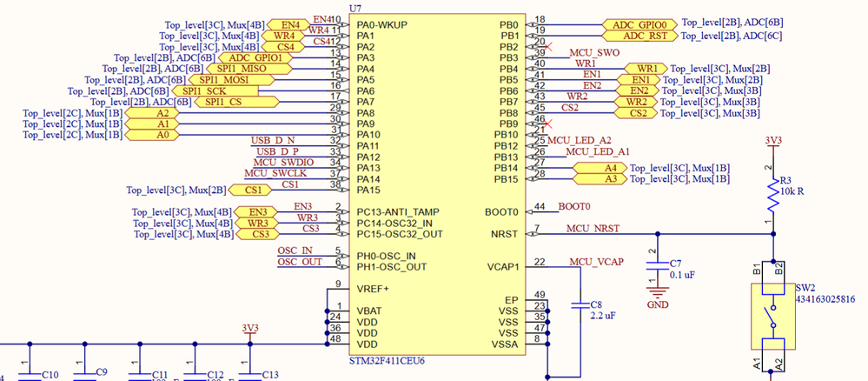This screenshot has height=381, width=868.
Task: Click the PC14-OSC32_IN pin name
Action: pos(394,223)
